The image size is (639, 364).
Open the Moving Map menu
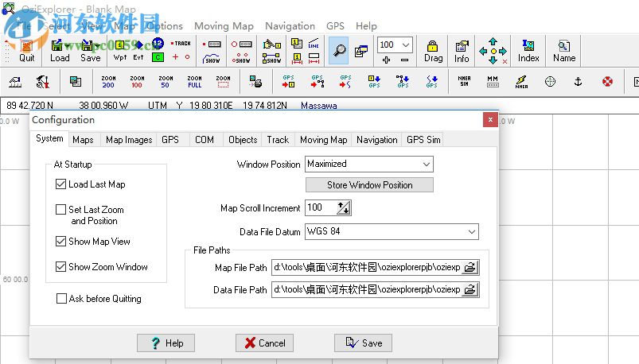224,26
